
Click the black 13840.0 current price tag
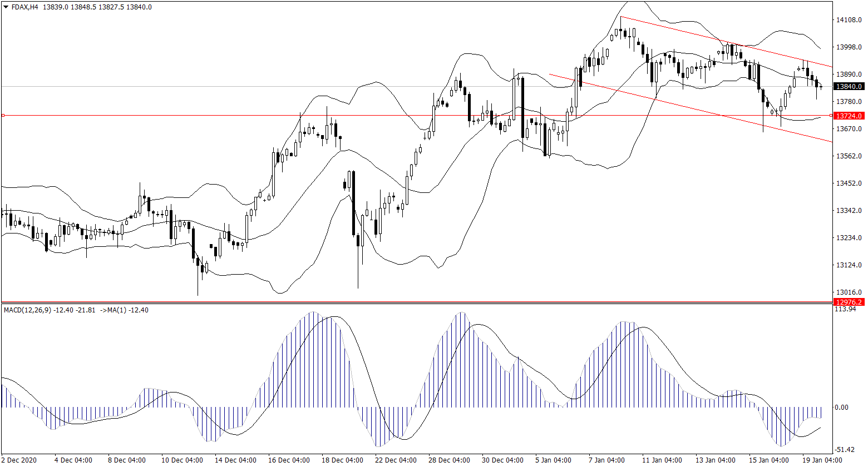849,87
